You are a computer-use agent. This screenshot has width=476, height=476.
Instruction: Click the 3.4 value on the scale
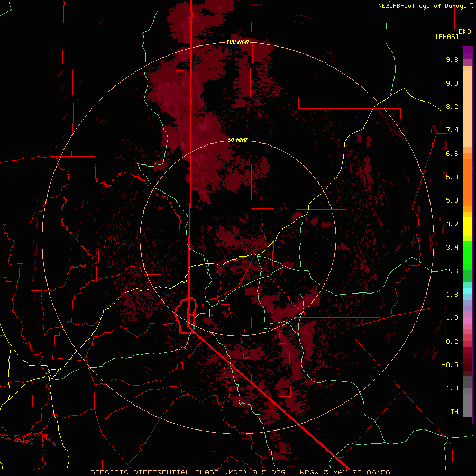(x=452, y=248)
